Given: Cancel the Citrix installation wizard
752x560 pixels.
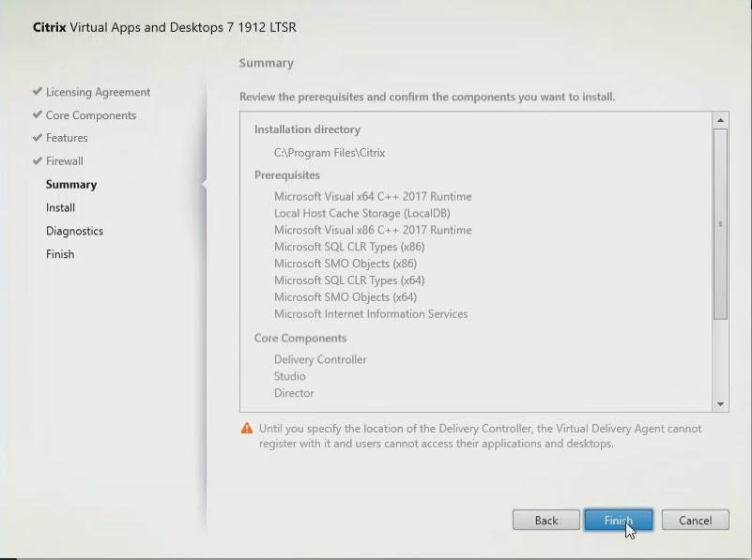Looking at the screenshot, I should coord(695,520).
